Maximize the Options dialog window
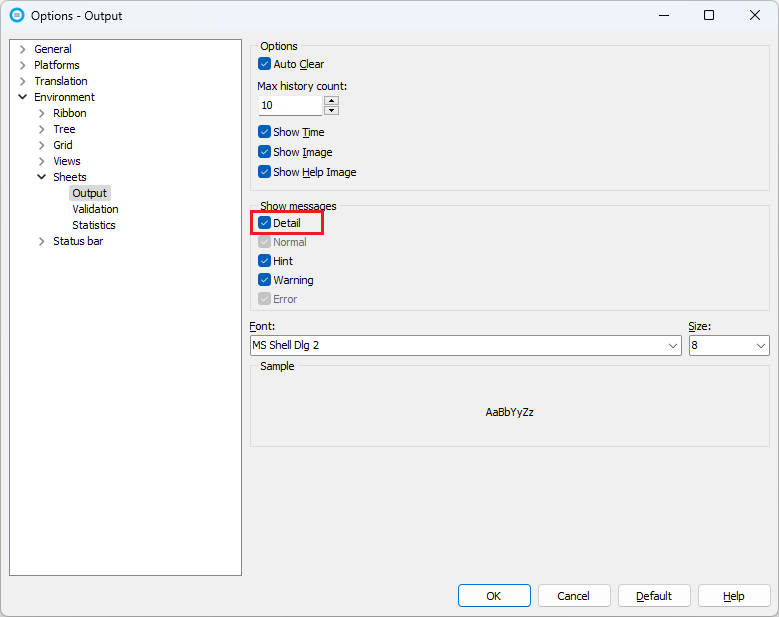Image resolution: width=779 pixels, height=617 pixels. pos(709,15)
